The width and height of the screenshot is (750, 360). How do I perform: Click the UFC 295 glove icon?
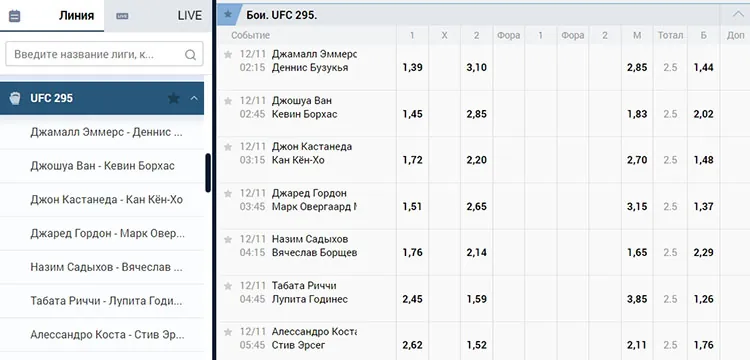pyautogui.click(x=15, y=98)
